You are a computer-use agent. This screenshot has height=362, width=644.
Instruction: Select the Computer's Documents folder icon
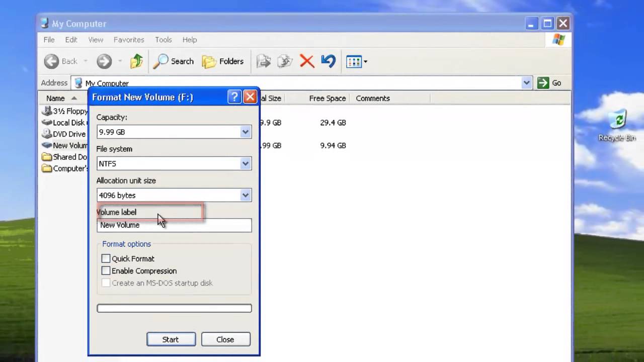click(47, 168)
